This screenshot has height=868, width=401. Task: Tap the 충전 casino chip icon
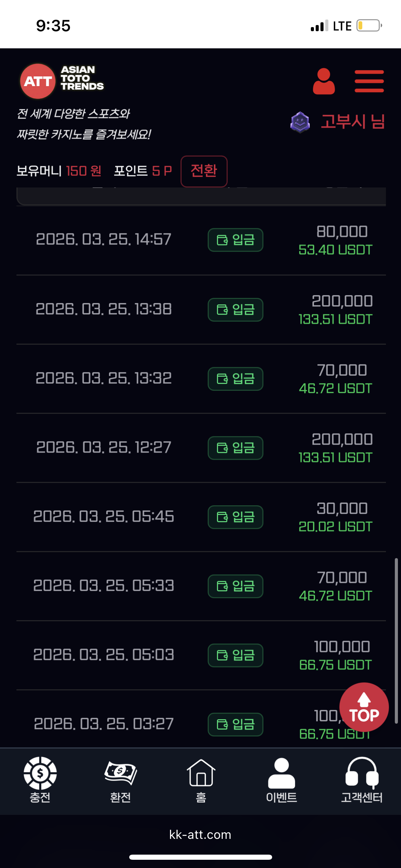coord(40,779)
